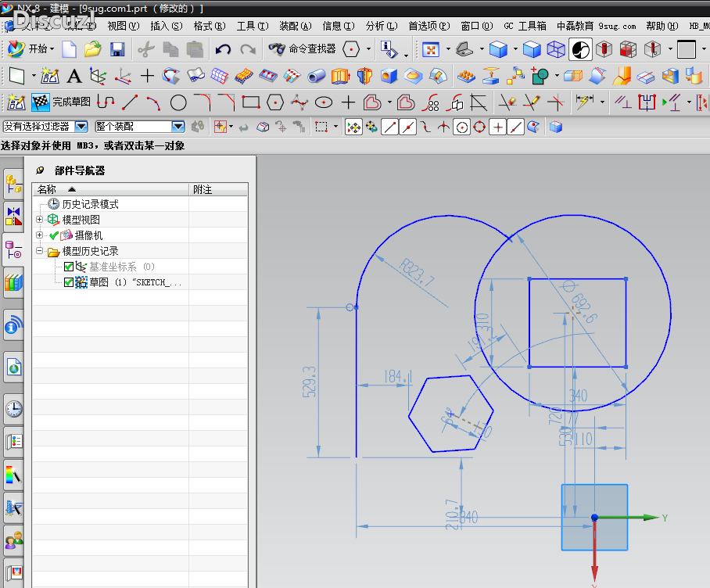
Task: Select the Line sketch tool
Action: click(130, 102)
